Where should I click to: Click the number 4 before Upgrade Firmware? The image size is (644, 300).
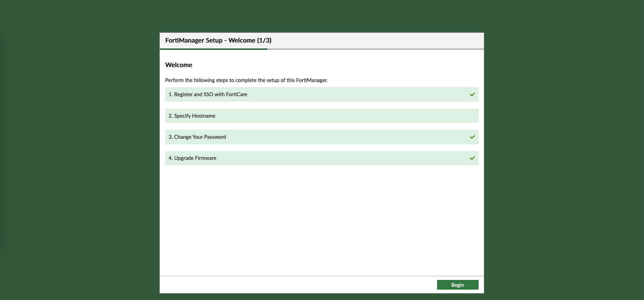[170, 158]
